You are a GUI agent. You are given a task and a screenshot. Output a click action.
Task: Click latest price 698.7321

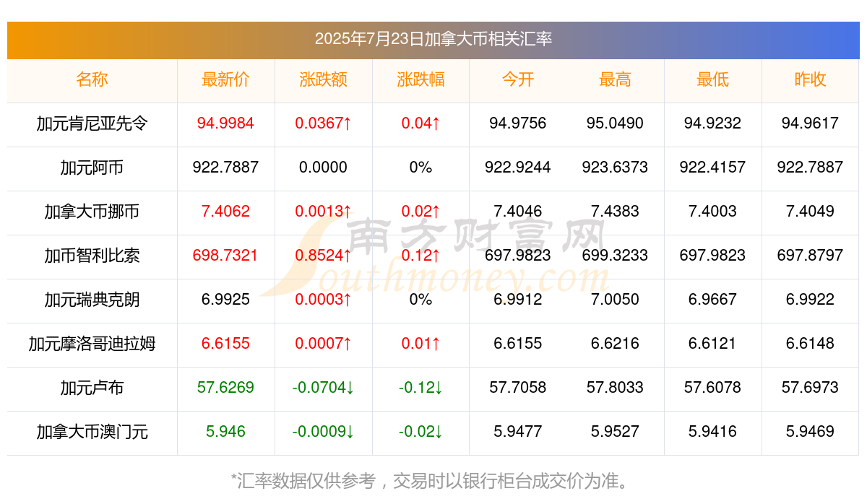pyautogui.click(x=225, y=256)
